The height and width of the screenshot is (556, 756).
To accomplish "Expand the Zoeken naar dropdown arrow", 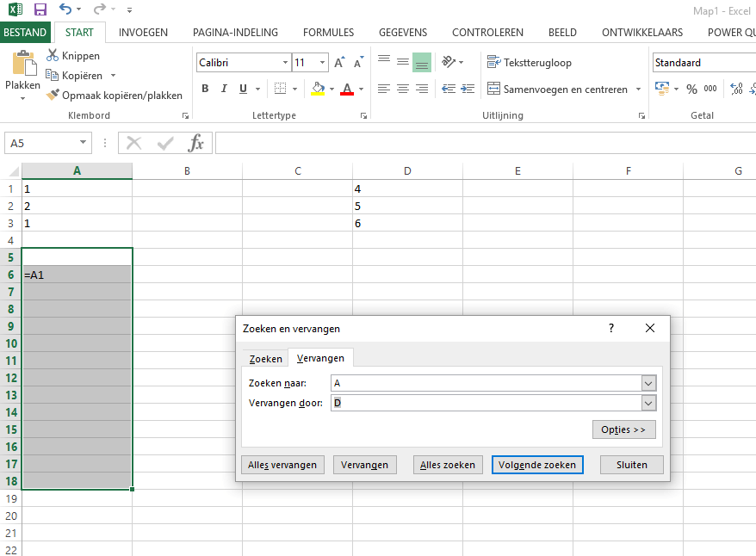I will pyautogui.click(x=648, y=383).
